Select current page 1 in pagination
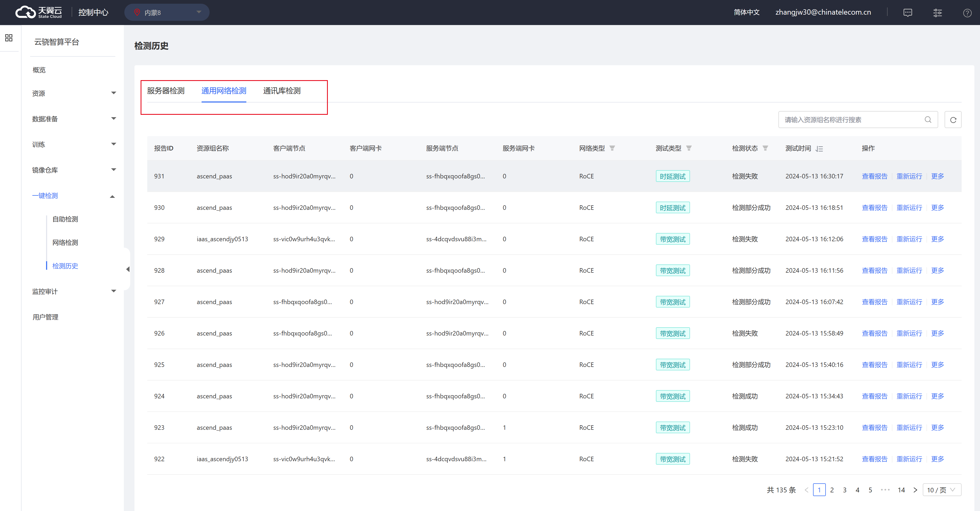 (x=819, y=490)
